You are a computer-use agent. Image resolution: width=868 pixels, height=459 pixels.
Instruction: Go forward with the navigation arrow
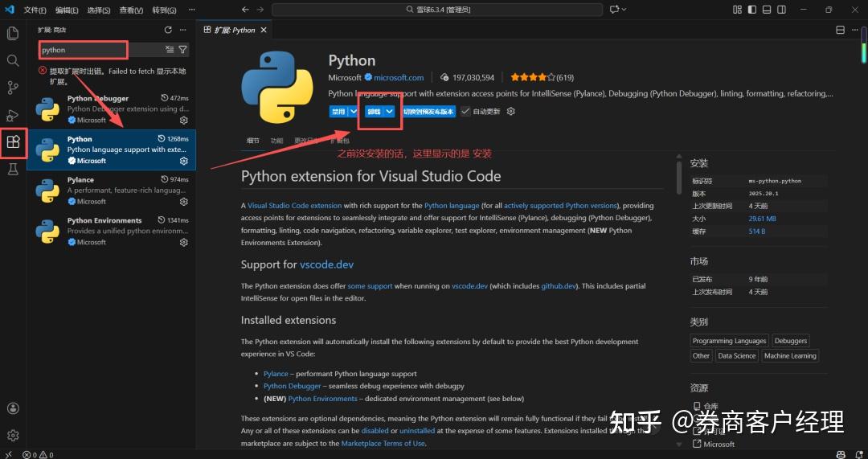click(x=260, y=10)
